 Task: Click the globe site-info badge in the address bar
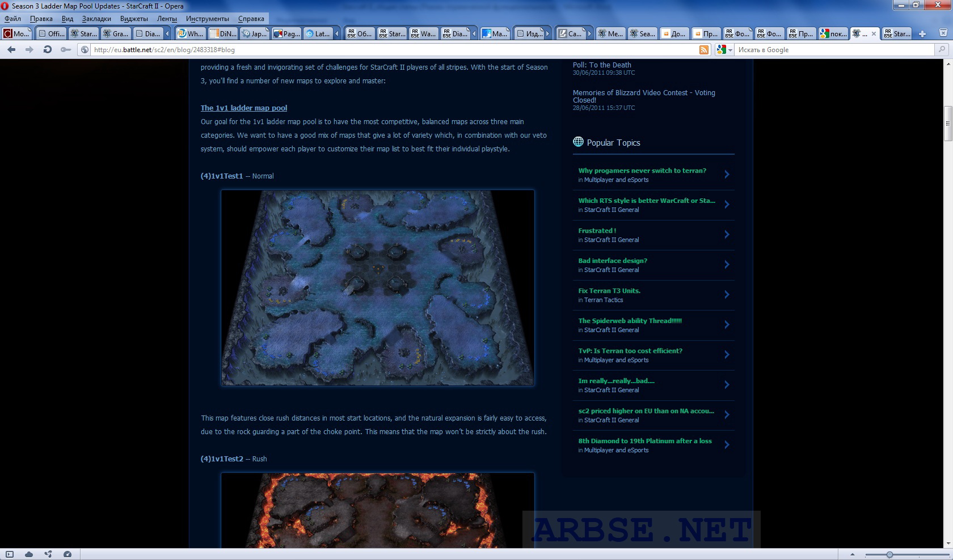point(85,50)
